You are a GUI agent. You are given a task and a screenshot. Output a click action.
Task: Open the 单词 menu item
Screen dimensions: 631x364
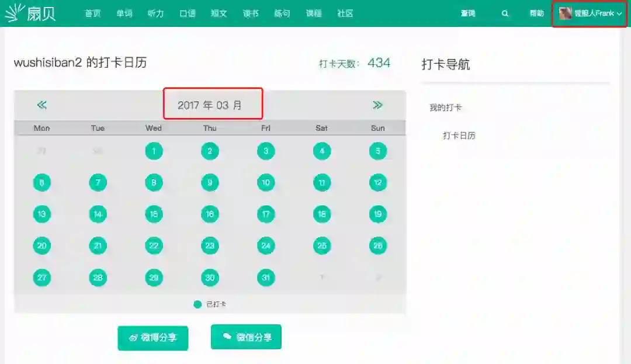click(x=124, y=13)
